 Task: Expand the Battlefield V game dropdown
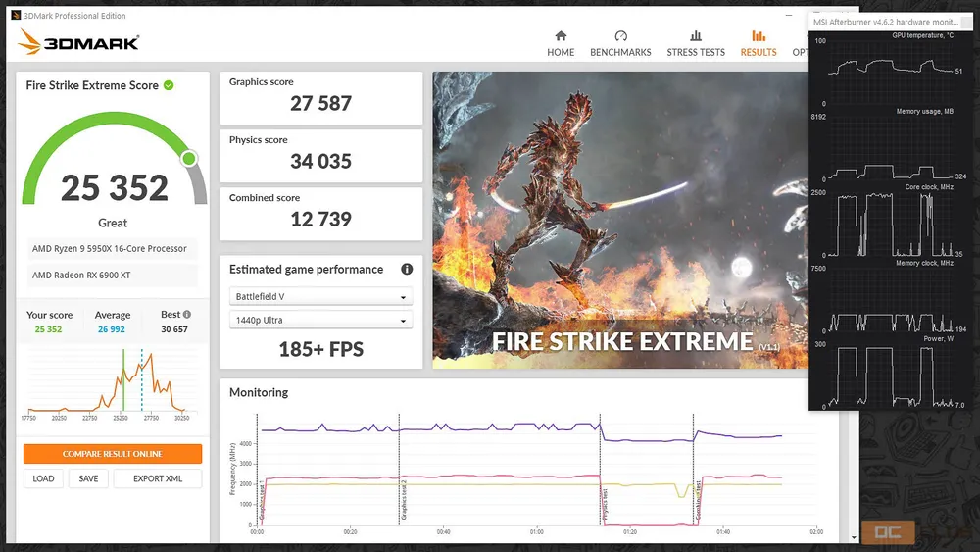click(320, 296)
